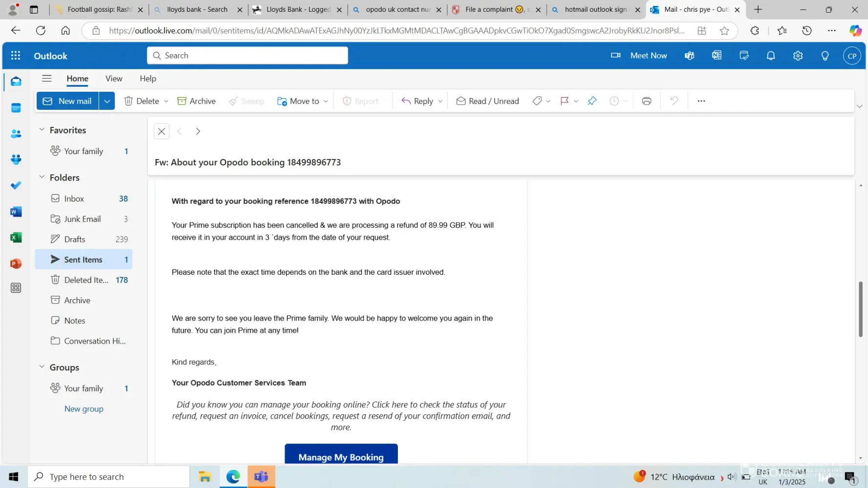Open the Move to dropdown
The width and height of the screenshot is (868, 488).
pos(303,101)
